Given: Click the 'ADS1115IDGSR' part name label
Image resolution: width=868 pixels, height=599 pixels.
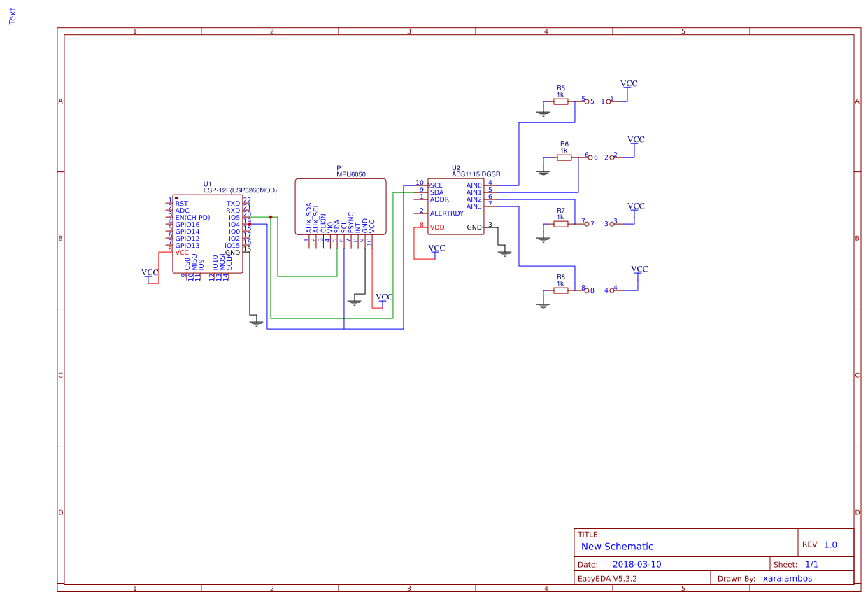Looking at the screenshot, I should [x=476, y=174].
